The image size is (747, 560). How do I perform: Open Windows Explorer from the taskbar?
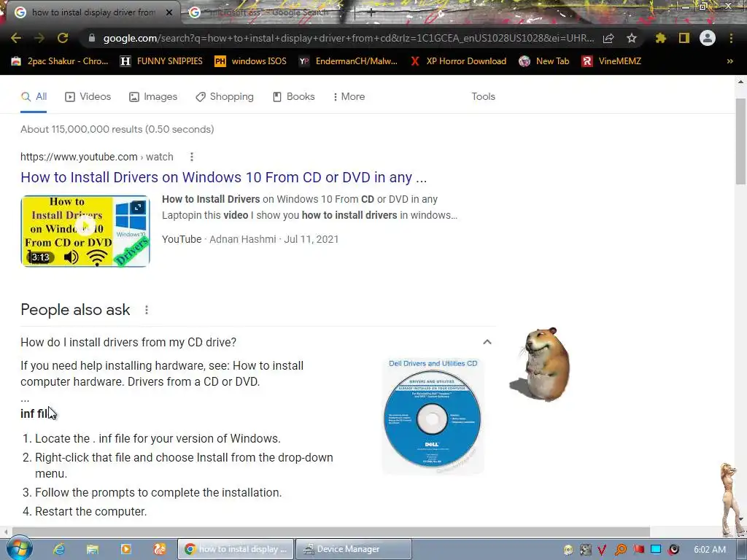(93, 549)
